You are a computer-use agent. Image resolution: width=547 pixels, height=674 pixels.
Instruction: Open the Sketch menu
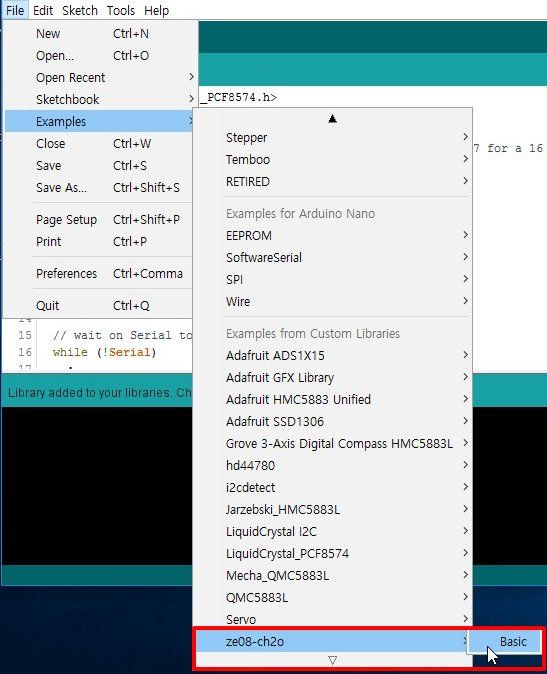pyautogui.click(x=80, y=10)
